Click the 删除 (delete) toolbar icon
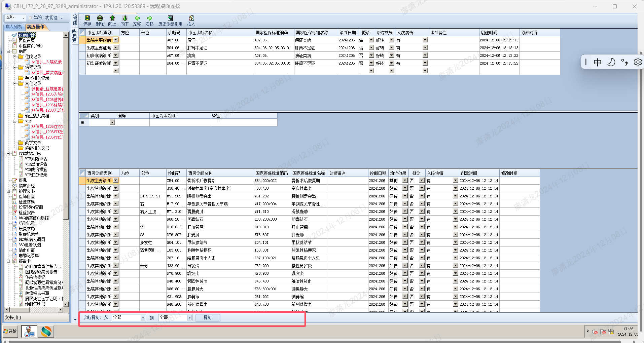 pos(100,18)
